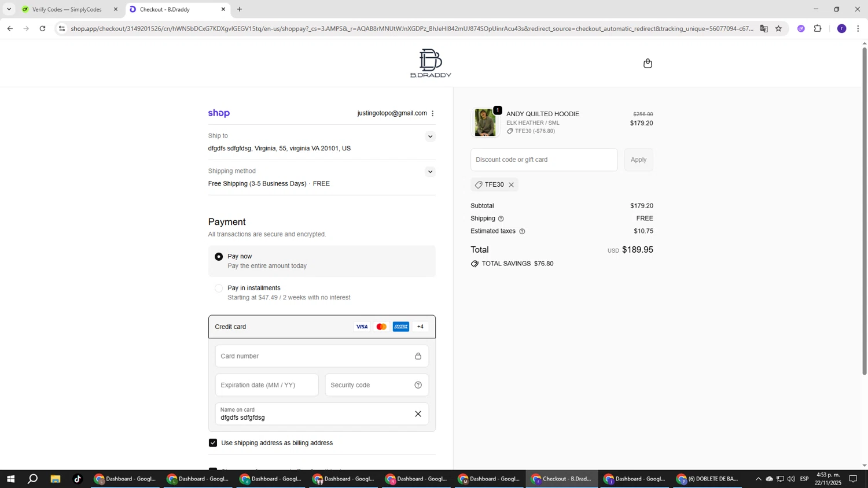Click the security code help icon

click(x=418, y=385)
